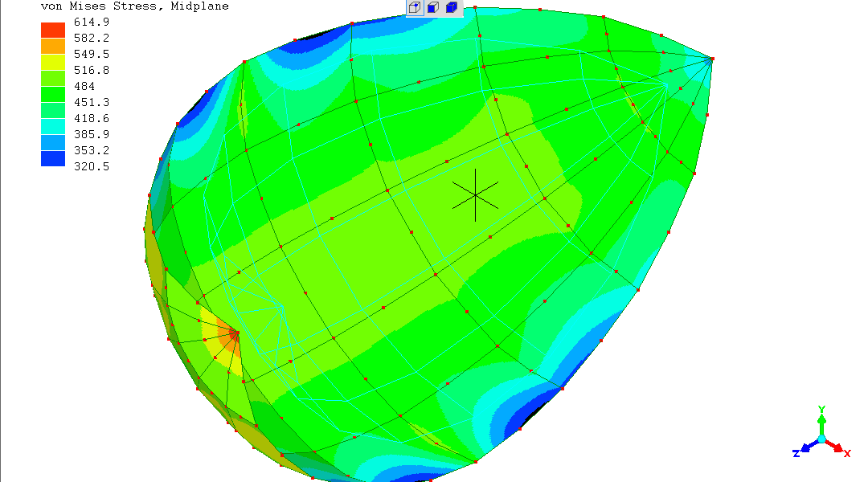The image size is (868, 482).
Task: Click the green Y axis arrow
Action: pos(821,416)
